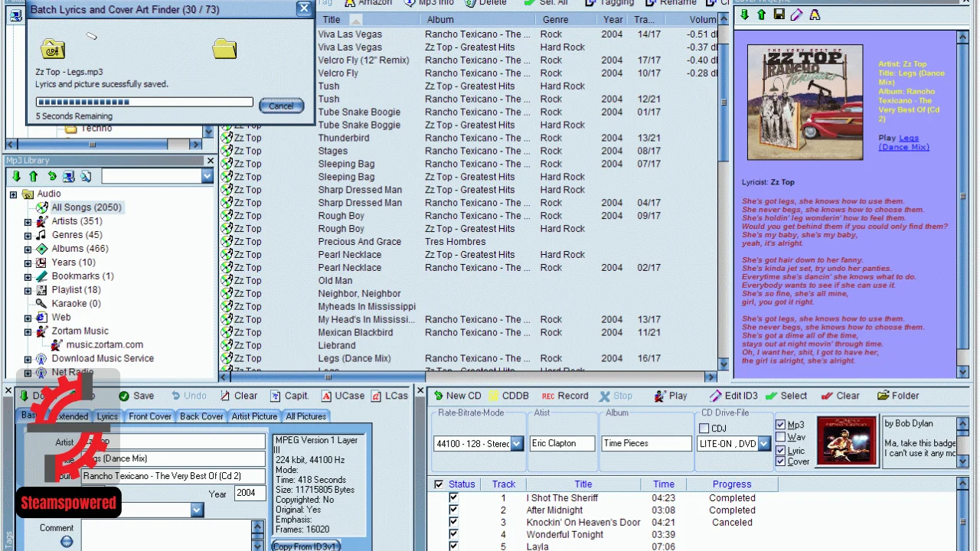Viewport: 980px width, 551px height.
Task: Switch to the All Pictures tab
Action: coord(305,416)
